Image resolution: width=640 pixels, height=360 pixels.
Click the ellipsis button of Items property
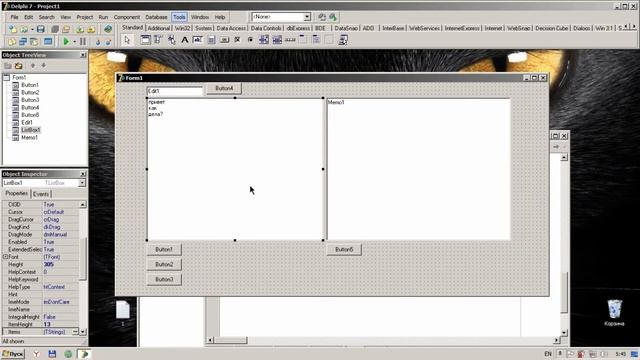75,332
